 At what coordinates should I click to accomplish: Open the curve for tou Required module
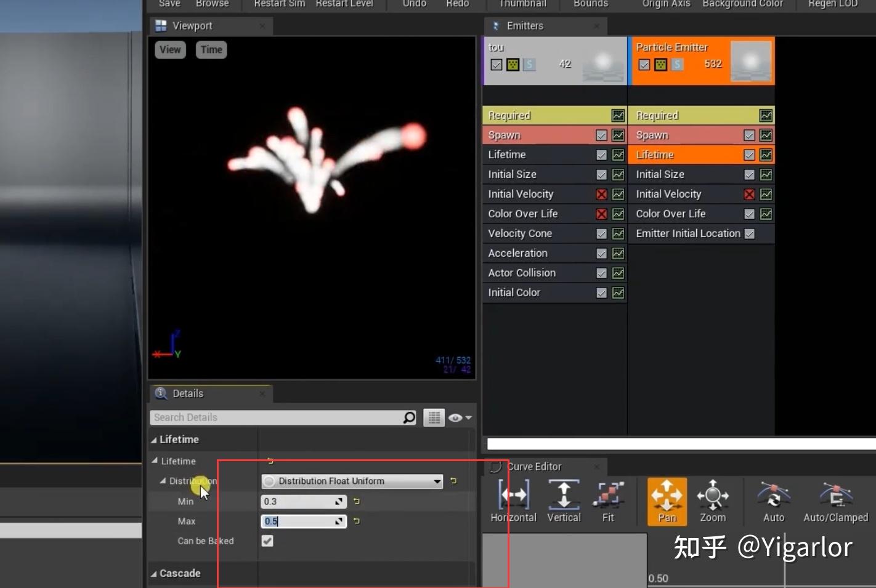618,115
